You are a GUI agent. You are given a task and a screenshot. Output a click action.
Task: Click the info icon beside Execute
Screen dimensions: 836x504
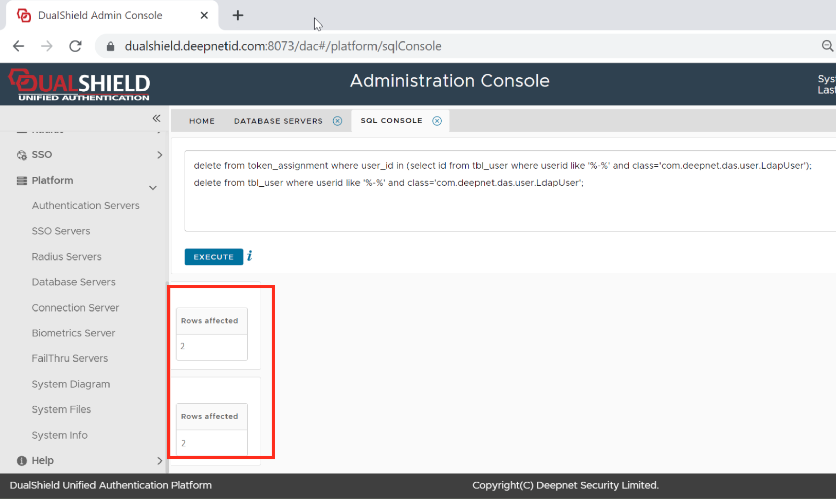(x=250, y=256)
